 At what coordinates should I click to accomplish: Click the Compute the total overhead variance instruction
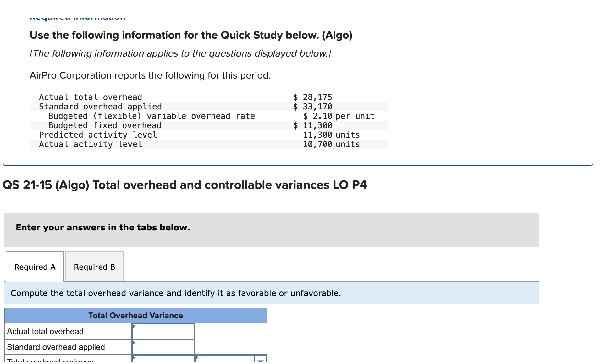click(175, 293)
